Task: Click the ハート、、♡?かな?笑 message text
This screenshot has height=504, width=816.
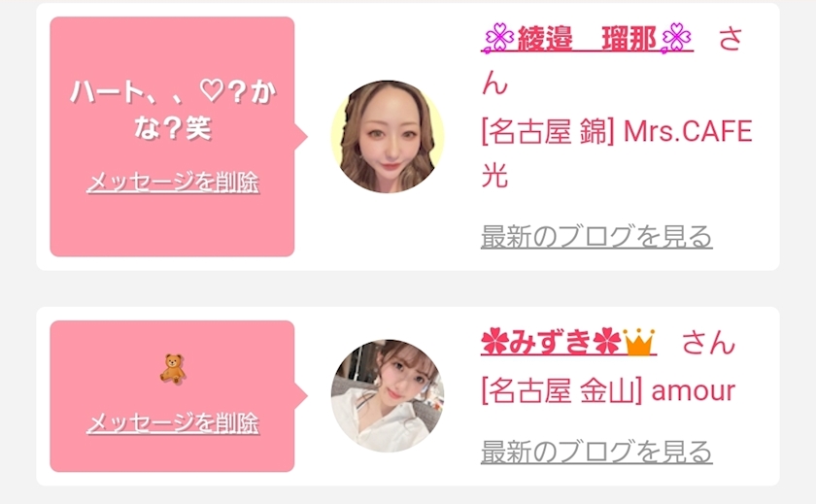Action: click(173, 110)
